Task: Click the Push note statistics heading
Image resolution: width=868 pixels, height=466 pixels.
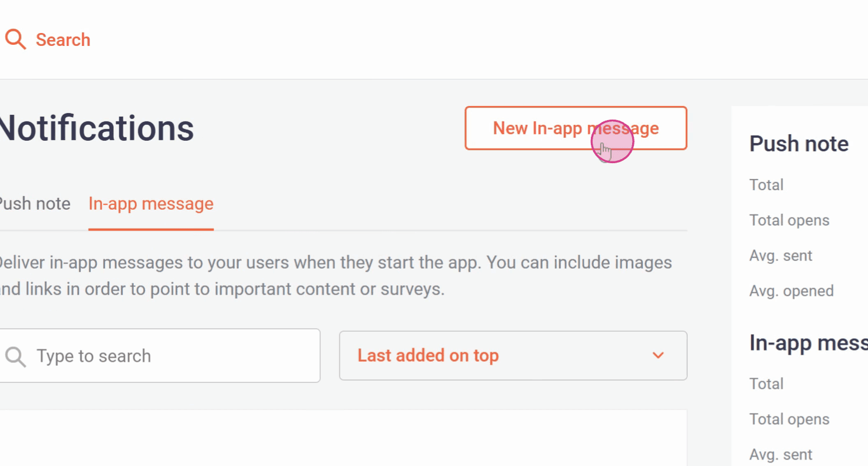Action: click(x=798, y=144)
